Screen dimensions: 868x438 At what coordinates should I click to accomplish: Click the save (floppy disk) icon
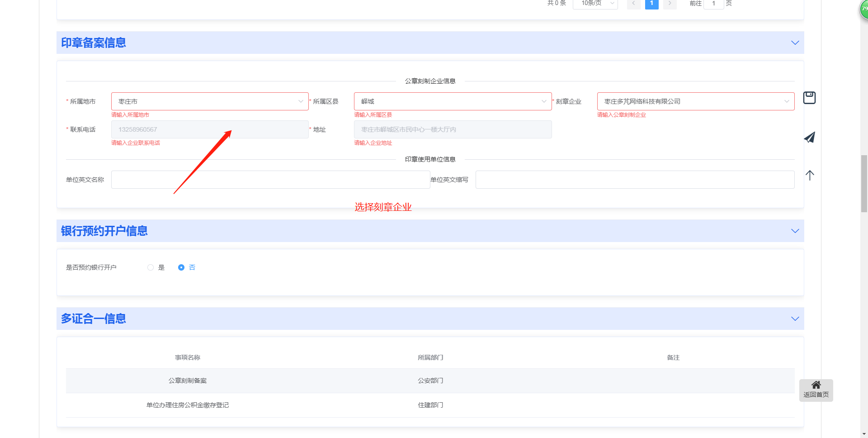click(x=809, y=98)
